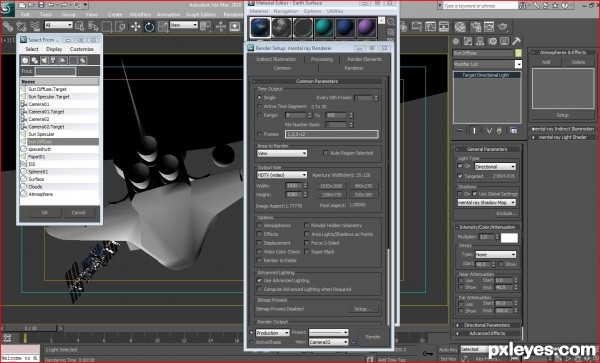Expand Advanced Effects rollout
600x363 pixels.
[x=487, y=334]
